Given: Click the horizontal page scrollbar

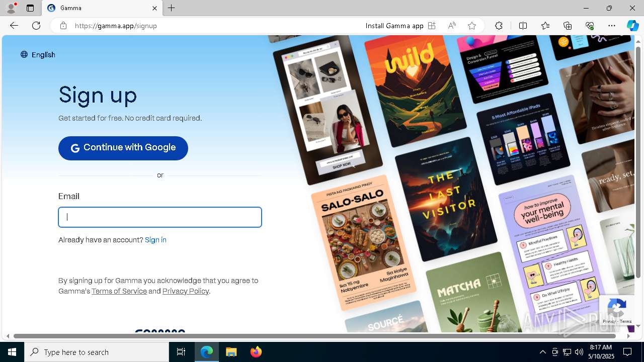Looking at the screenshot, I should [x=314, y=336].
